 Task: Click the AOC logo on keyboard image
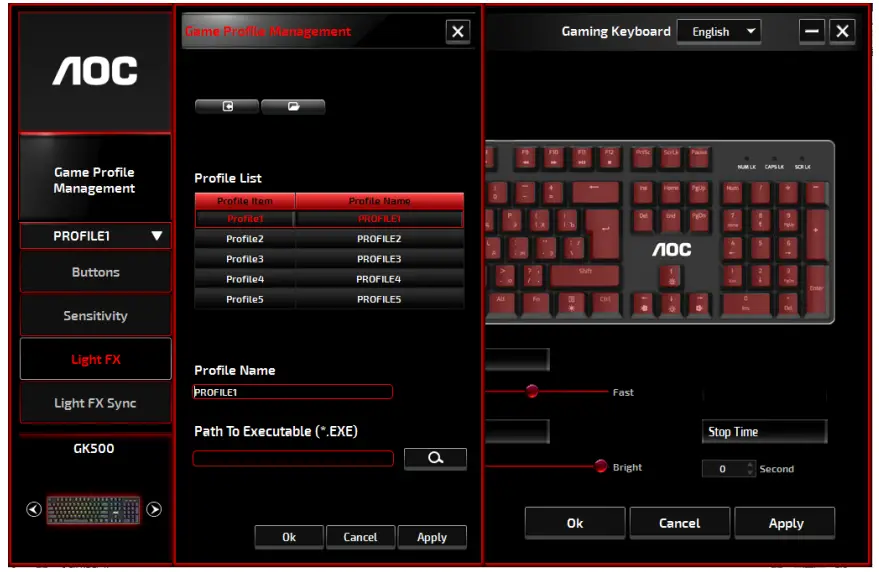[x=672, y=250]
